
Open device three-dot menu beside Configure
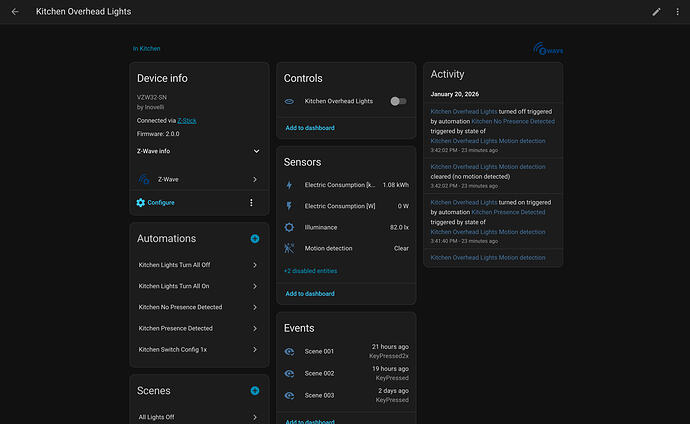click(x=251, y=203)
